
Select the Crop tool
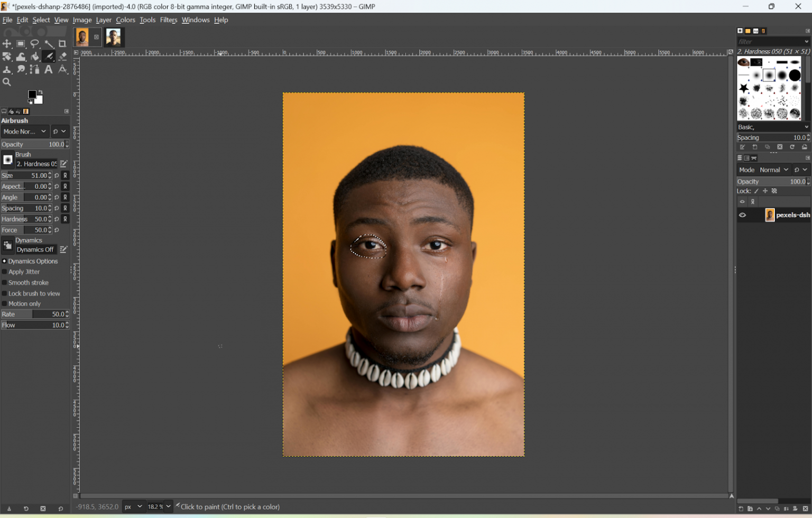pos(63,44)
